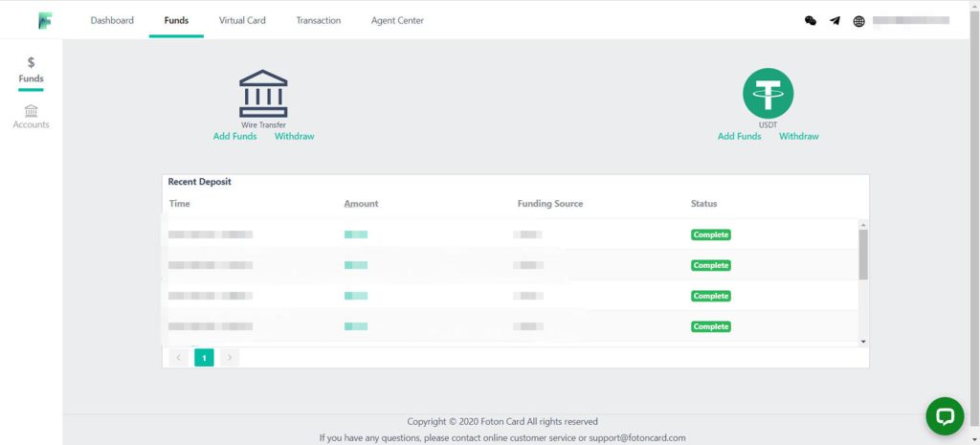Open the Accounts bank sidebar icon
The width and height of the screenshot is (980, 445).
pyautogui.click(x=31, y=111)
